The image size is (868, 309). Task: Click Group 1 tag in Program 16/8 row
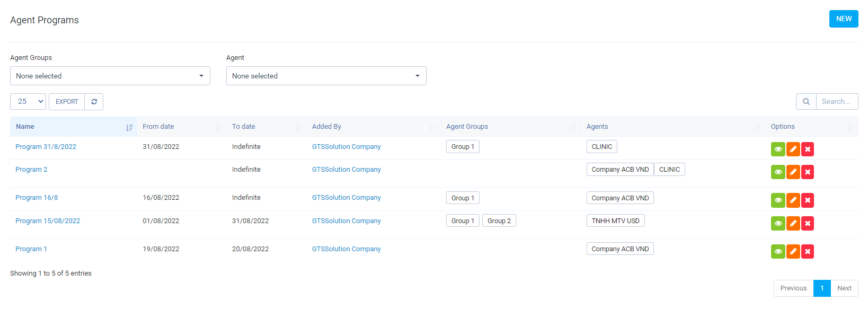coord(463,198)
